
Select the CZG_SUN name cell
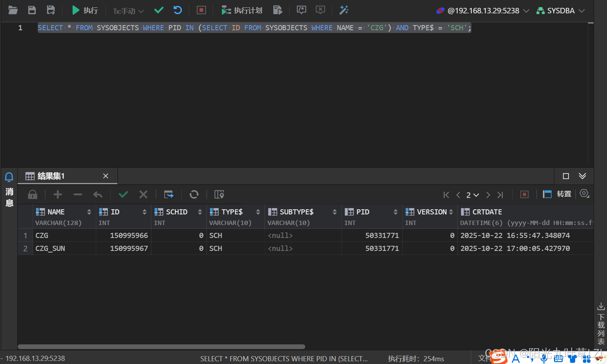64,249
